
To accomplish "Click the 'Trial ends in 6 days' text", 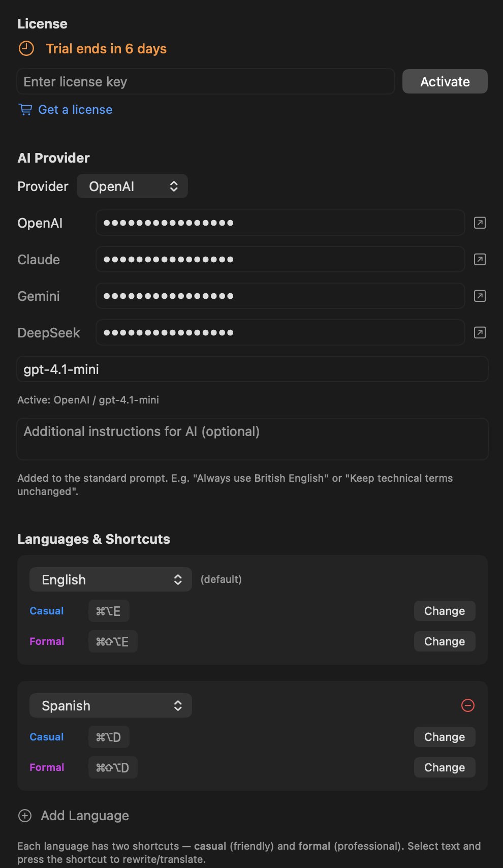I will [x=106, y=49].
